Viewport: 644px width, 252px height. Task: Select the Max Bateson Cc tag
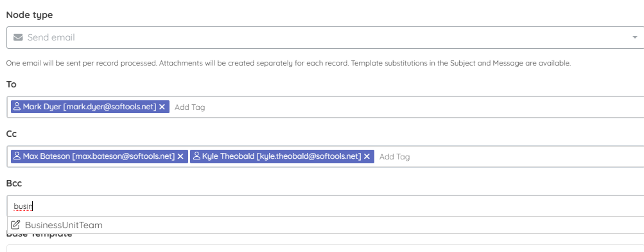pos(100,156)
